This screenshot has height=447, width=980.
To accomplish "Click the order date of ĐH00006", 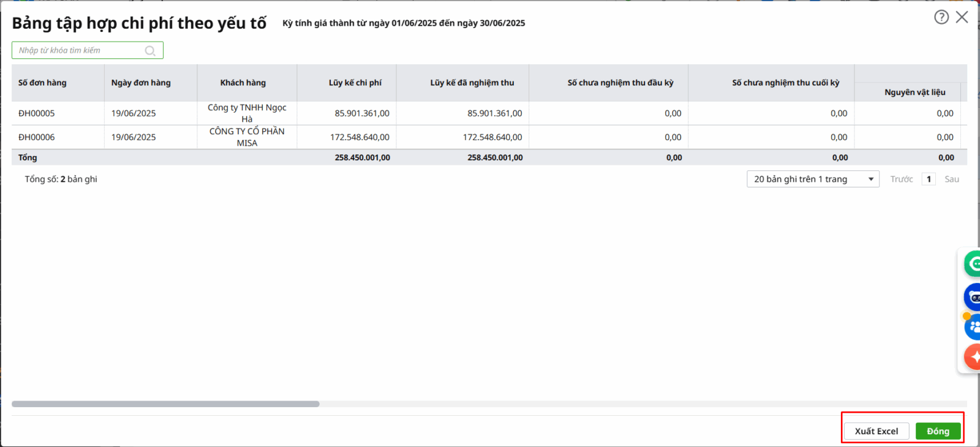I will click(x=134, y=137).
